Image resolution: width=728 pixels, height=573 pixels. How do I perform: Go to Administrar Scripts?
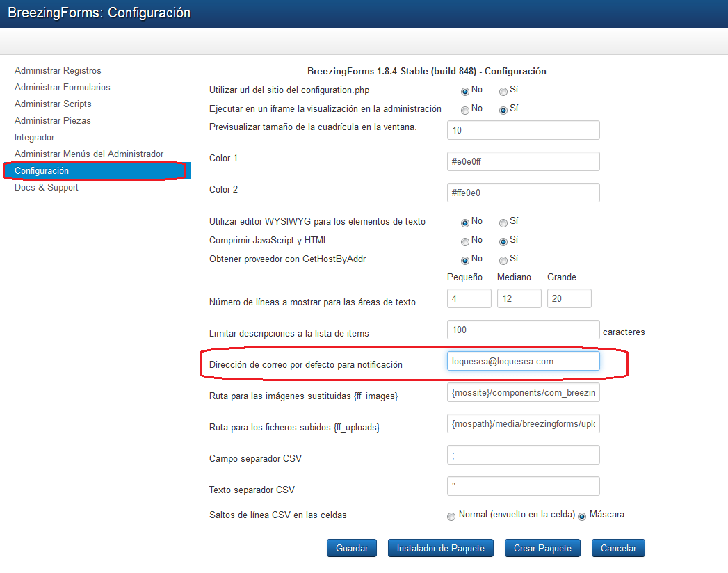tap(53, 104)
